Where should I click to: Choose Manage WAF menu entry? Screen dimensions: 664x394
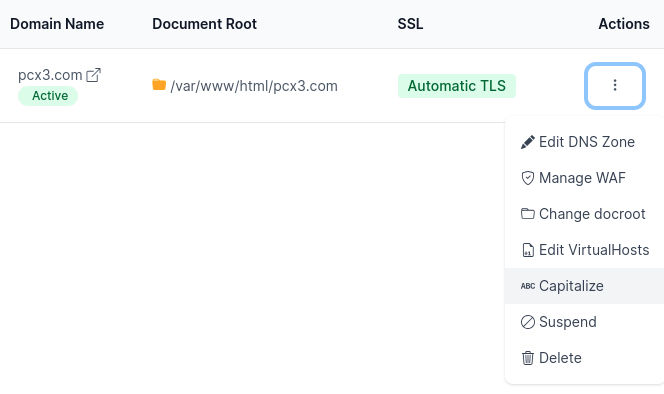(584, 178)
